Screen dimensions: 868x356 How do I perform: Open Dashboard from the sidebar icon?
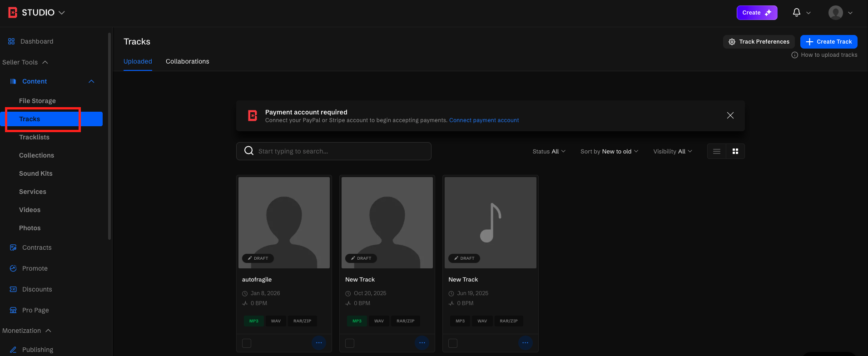pyautogui.click(x=11, y=41)
